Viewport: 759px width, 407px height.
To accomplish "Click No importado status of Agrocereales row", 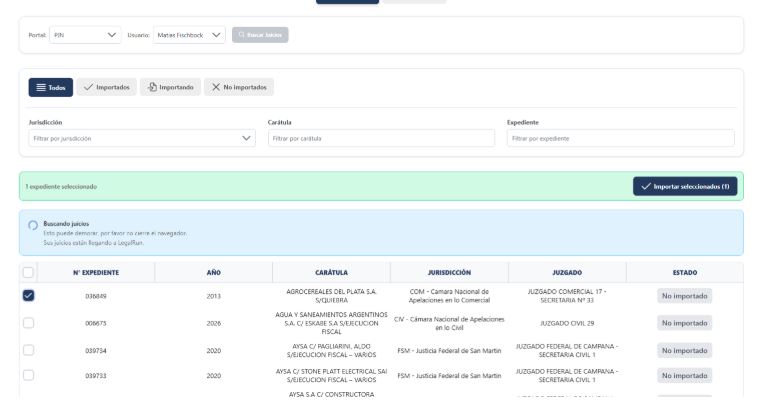I will coord(684,296).
